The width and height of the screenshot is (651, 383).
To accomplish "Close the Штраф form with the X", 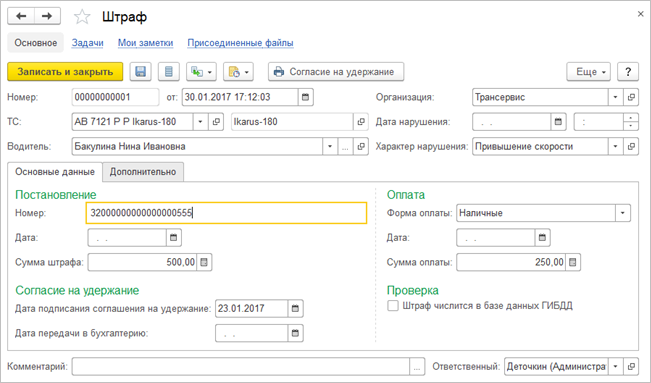I will pos(640,14).
